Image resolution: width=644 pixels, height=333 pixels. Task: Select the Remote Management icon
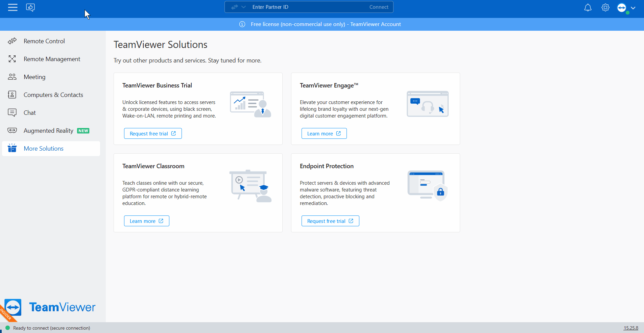pos(12,59)
